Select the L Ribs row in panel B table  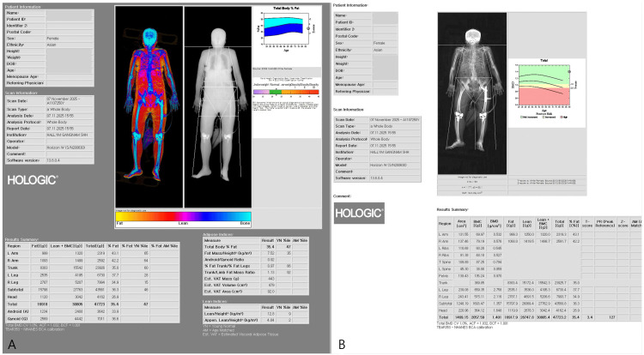540,249
